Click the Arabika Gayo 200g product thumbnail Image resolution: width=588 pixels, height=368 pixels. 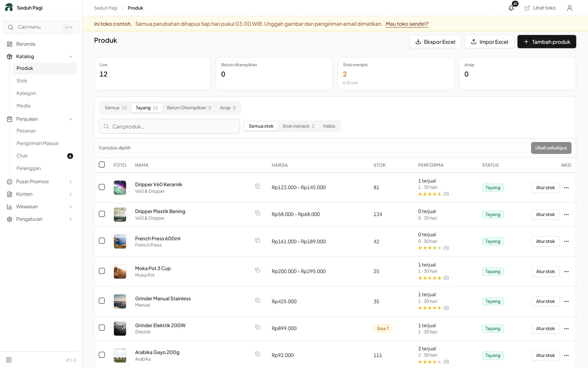pos(120,355)
